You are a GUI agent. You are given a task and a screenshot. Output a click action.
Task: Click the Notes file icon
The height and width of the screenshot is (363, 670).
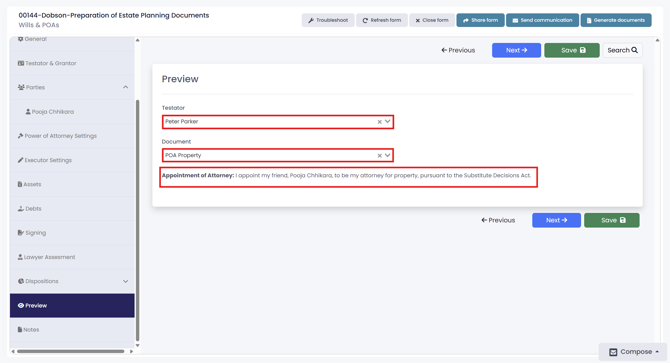[x=20, y=330]
